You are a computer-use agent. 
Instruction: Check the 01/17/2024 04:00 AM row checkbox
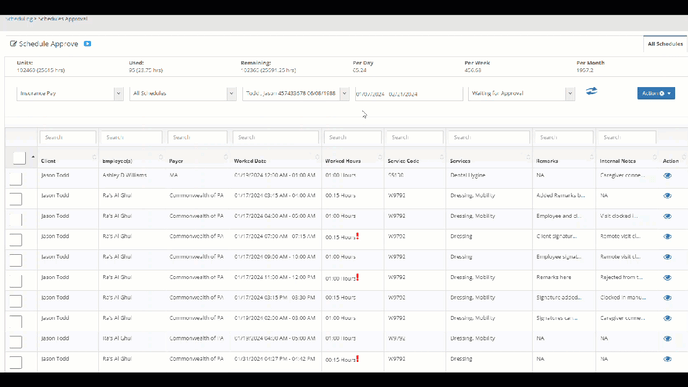(16, 219)
